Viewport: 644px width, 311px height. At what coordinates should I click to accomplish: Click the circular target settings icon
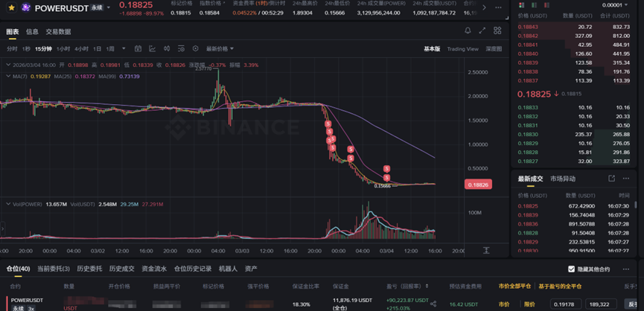196,48
